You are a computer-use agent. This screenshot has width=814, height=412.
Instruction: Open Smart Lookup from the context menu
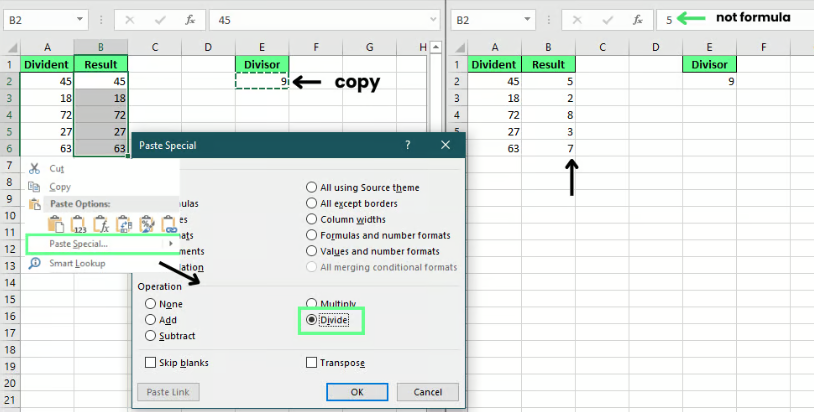click(76, 263)
